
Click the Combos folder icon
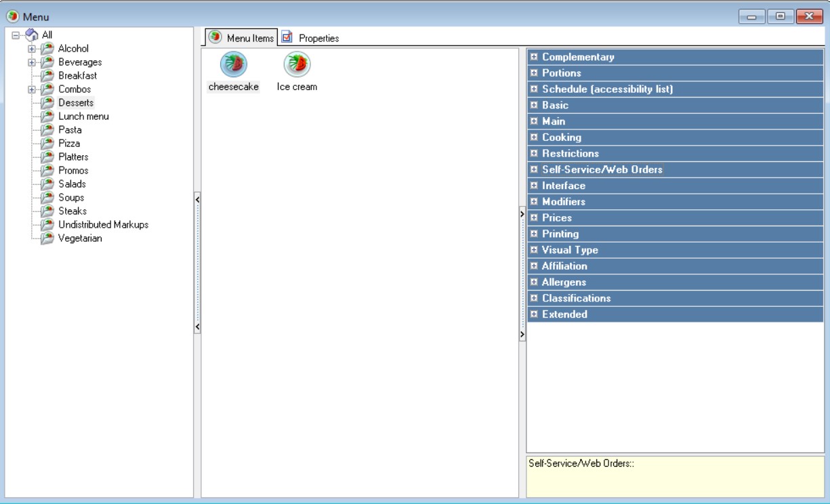[x=47, y=89]
